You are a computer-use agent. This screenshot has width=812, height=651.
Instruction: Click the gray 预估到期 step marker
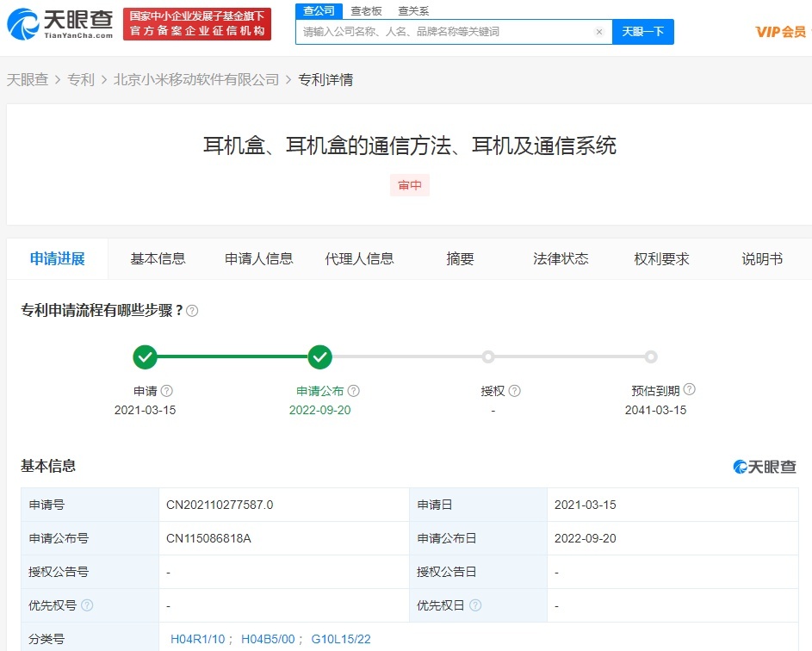(x=651, y=356)
